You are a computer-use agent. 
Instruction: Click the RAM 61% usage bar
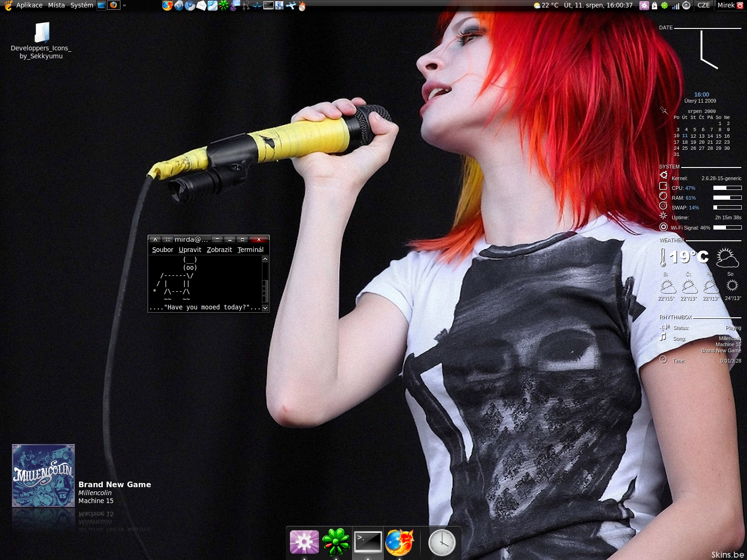pos(727,197)
